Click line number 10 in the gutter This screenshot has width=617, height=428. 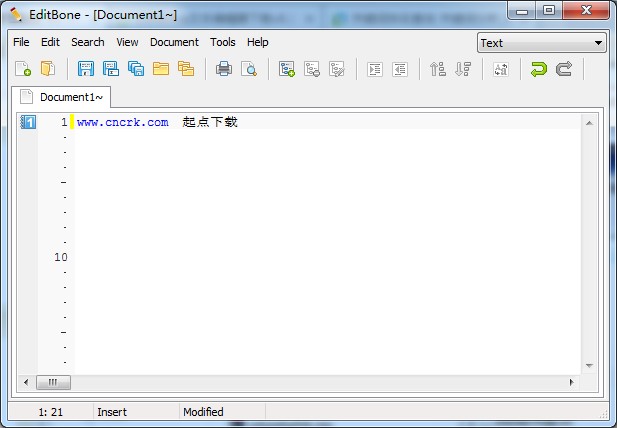(61, 257)
